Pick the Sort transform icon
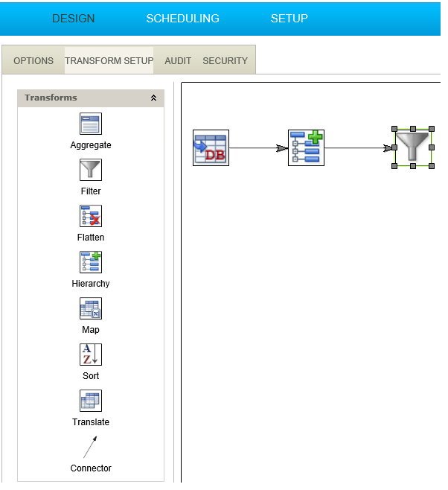The width and height of the screenshot is (448, 490). pos(91,354)
